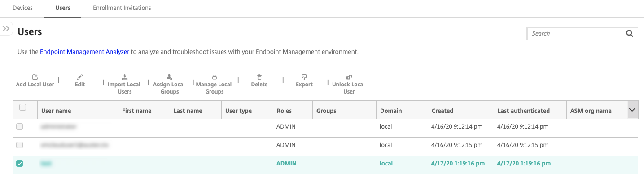Click the Add Local User icon
The height and width of the screenshot is (174, 644).
click(x=35, y=77)
